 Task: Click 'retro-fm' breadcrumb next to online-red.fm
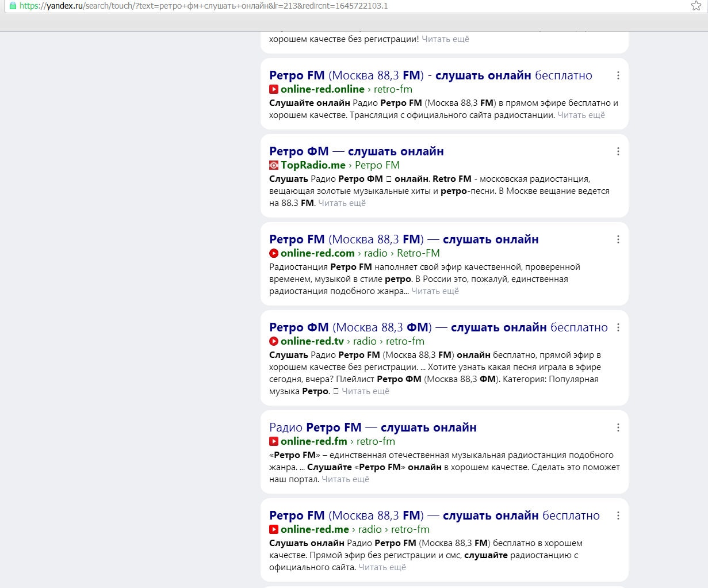point(376,441)
